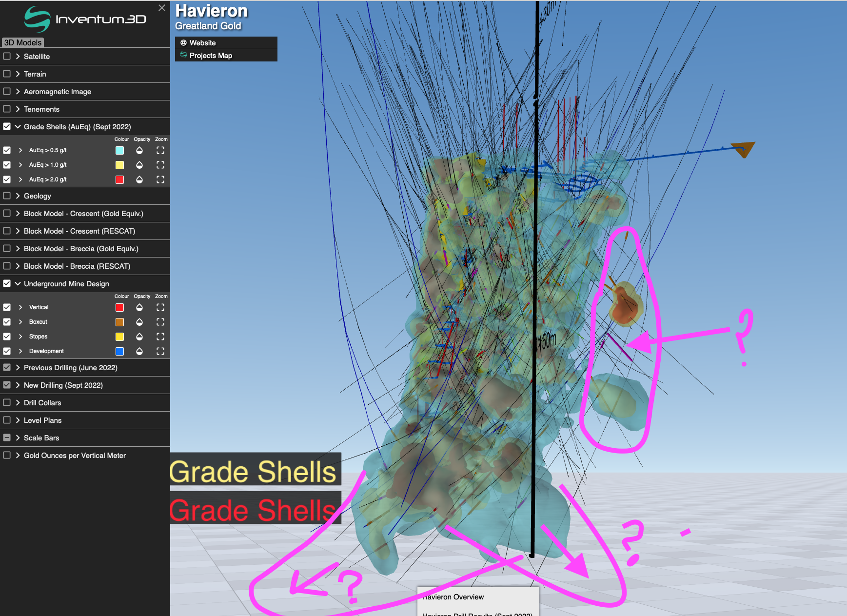Adjust opacity of Development layer
Viewport: 847px width, 616px height.
139,351
